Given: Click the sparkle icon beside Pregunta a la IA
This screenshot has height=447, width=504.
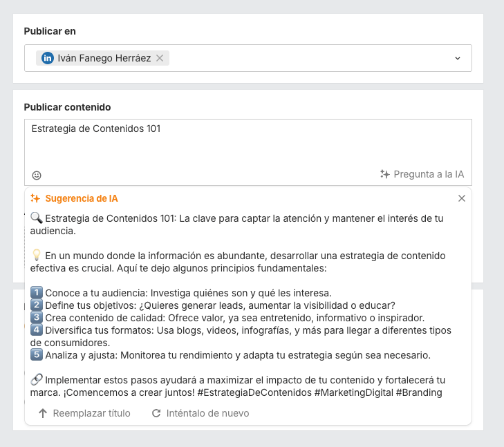Looking at the screenshot, I should pyautogui.click(x=385, y=174).
